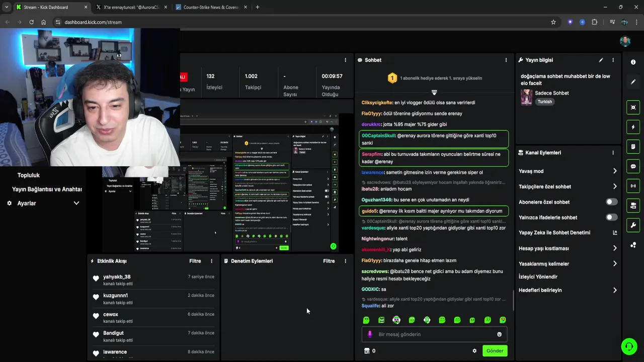Open Yayın bilgisi three-dot menu
This screenshot has height=362, width=644.
click(613, 60)
